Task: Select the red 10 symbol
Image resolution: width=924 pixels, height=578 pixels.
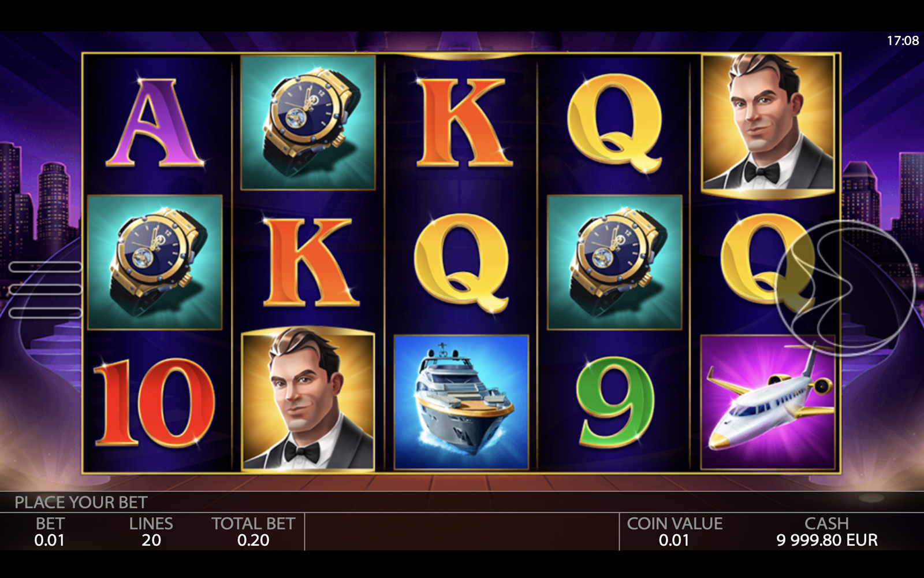Action: coord(154,402)
